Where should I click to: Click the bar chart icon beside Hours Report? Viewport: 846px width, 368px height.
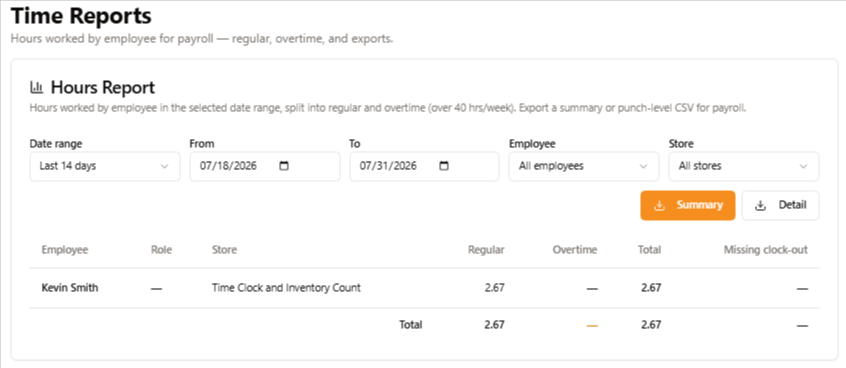click(37, 87)
